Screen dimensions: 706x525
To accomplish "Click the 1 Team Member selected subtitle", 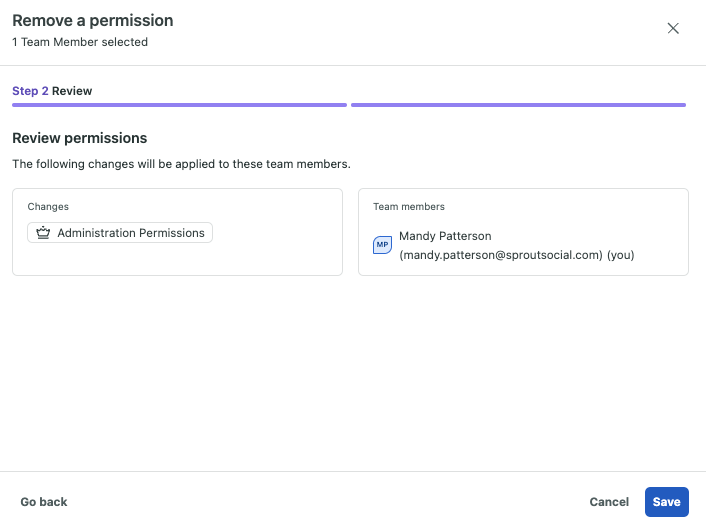I will pyautogui.click(x=80, y=42).
